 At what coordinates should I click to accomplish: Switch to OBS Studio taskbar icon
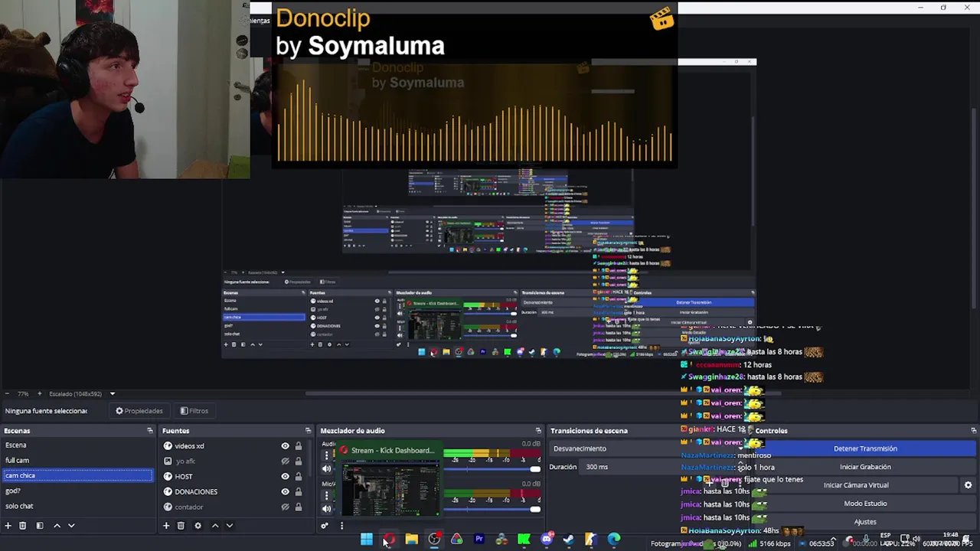434,540
